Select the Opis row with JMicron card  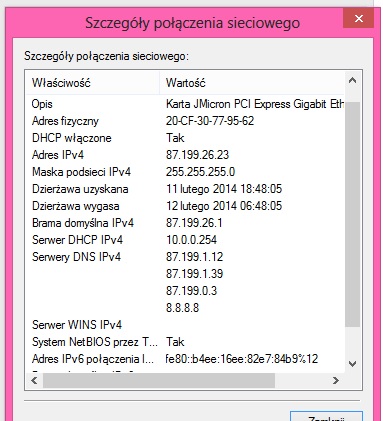185,104
